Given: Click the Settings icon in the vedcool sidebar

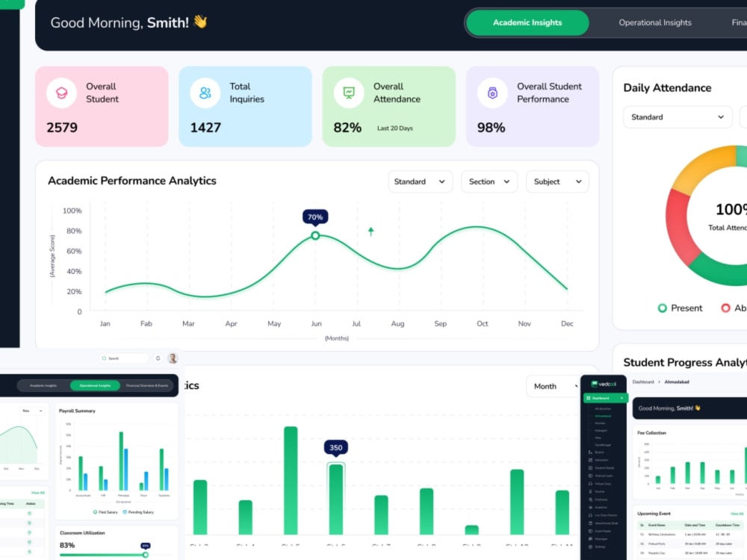Looking at the screenshot, I should [x=590, y=547].
